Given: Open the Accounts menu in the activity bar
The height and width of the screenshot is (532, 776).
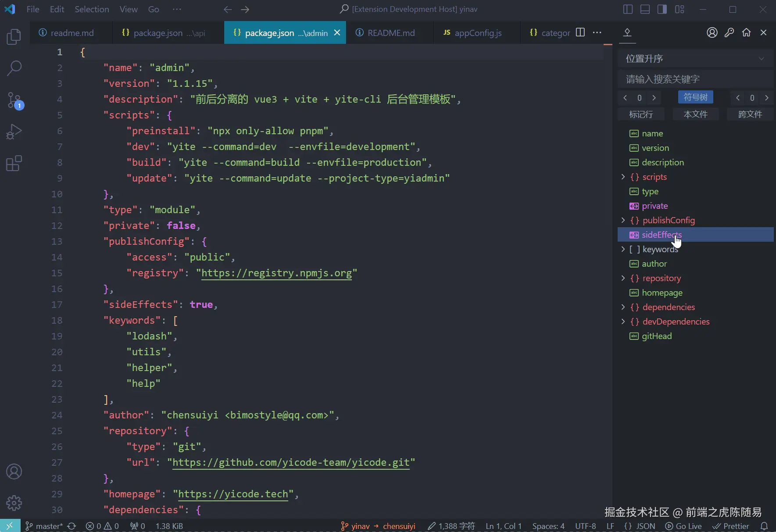Looking at the screenshot, I should [14, 471].
